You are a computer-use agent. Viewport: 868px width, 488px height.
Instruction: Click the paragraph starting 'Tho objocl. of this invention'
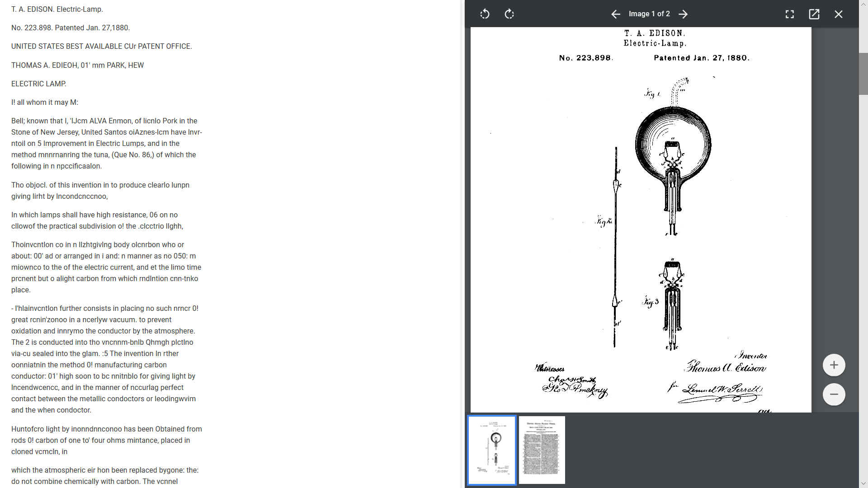pos(100,191)
